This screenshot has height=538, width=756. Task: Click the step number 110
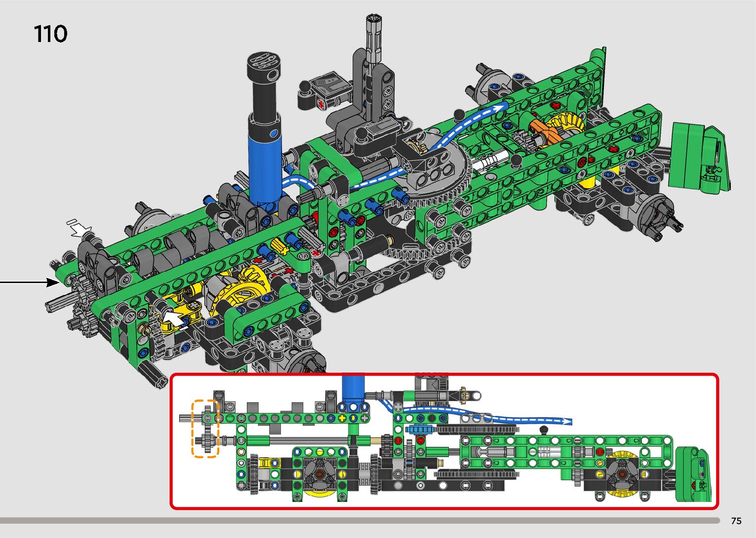pos(50,35)
